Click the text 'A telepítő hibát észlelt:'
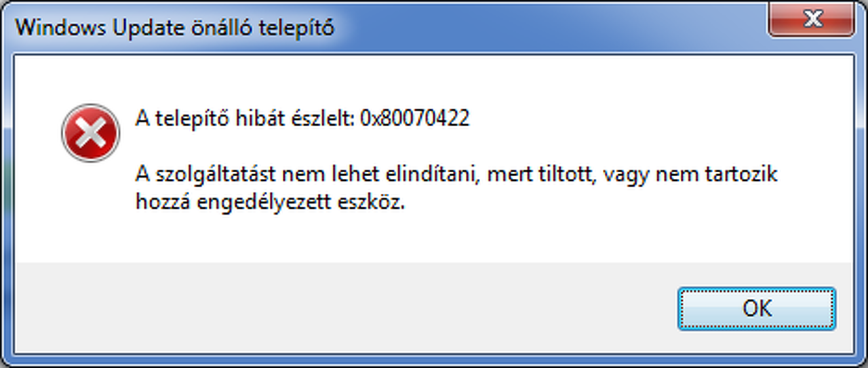 (x=245, y=119)
